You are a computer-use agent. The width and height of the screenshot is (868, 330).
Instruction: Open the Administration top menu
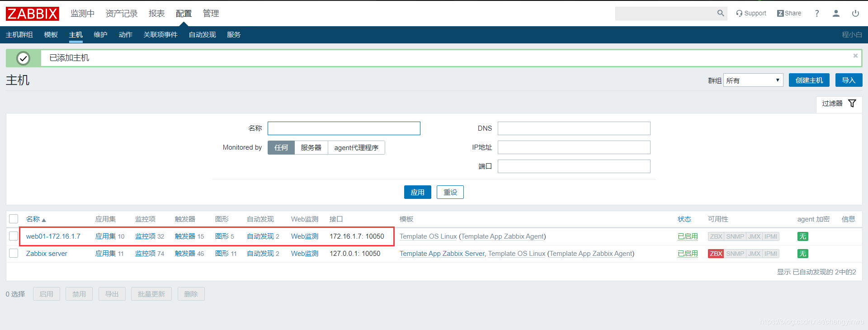coord(211,14)
